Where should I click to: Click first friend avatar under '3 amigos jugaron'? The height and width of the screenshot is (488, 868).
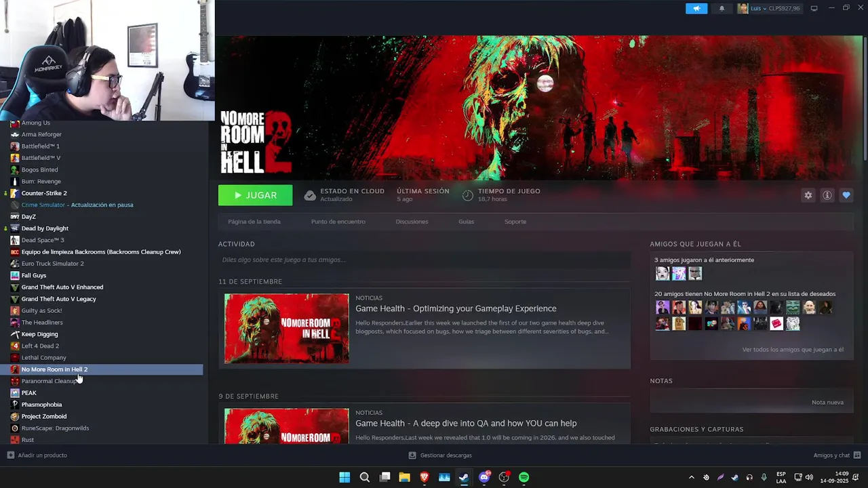[663, 273]
